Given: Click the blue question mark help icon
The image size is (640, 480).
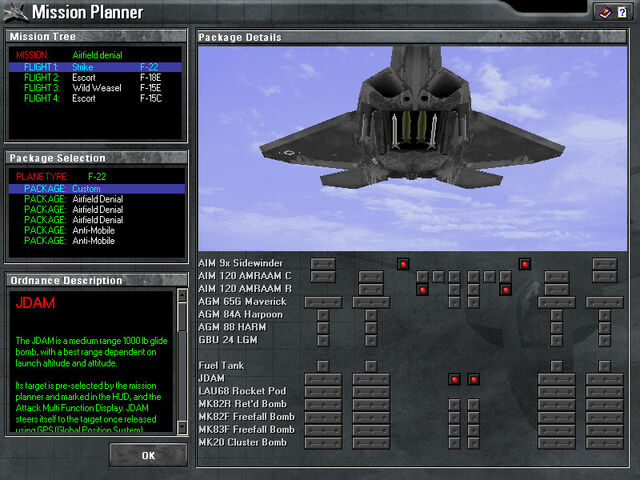Looking at the screenshot, I should pos(622,13).
